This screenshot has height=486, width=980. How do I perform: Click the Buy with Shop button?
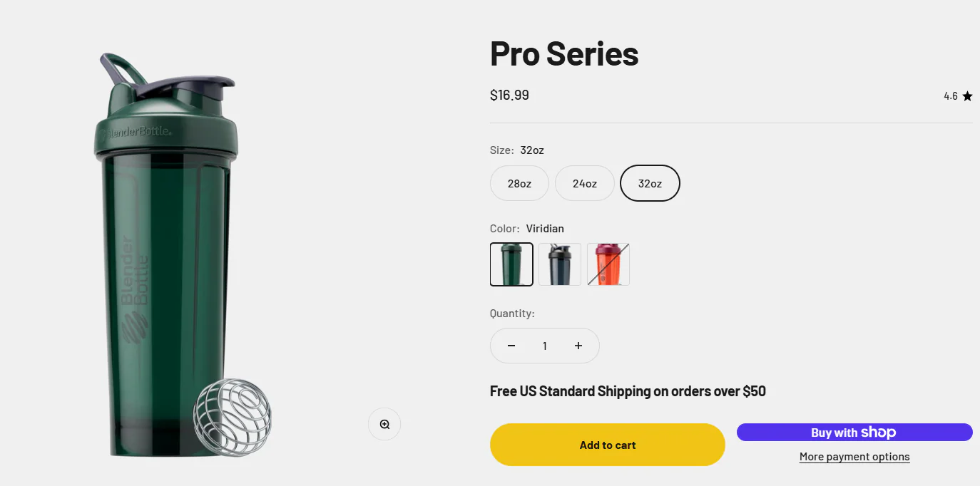[x=854, y=433]
